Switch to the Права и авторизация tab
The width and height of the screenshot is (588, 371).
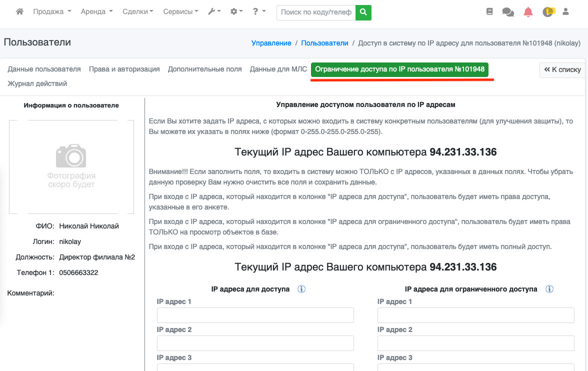click(x=124, y=69)
